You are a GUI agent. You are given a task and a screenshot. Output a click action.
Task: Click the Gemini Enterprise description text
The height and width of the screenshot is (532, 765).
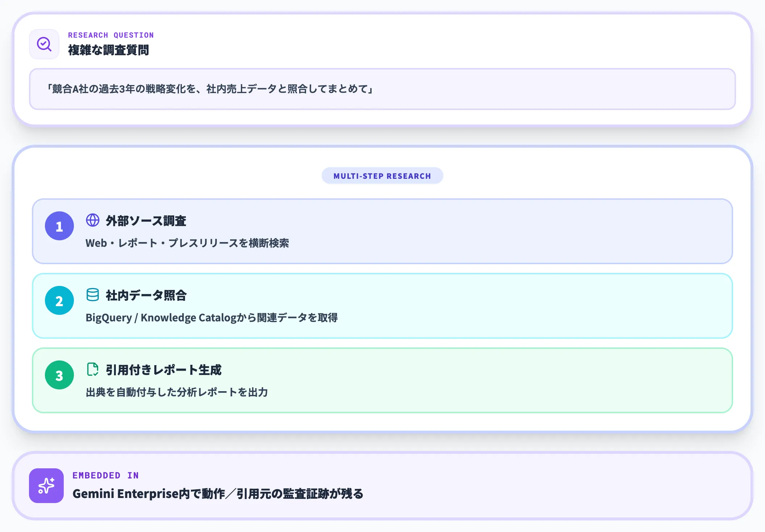(x=219, y=493)
